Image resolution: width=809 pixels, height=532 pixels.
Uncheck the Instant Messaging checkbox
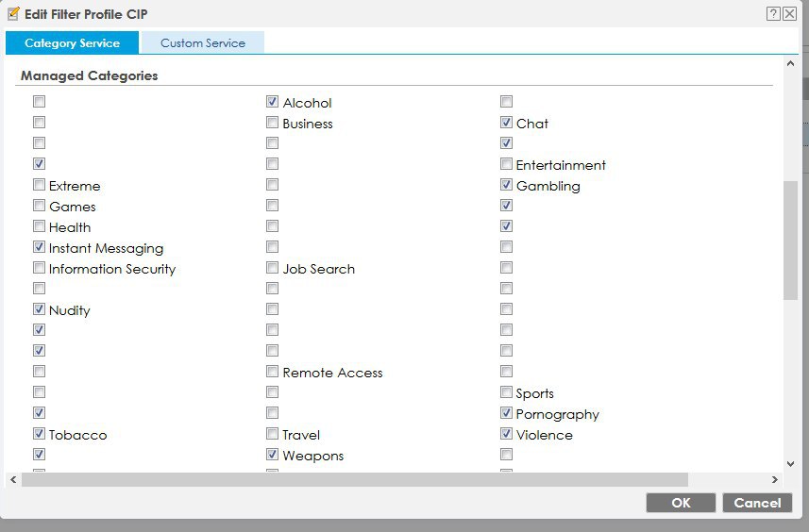[x=40, y=247]
